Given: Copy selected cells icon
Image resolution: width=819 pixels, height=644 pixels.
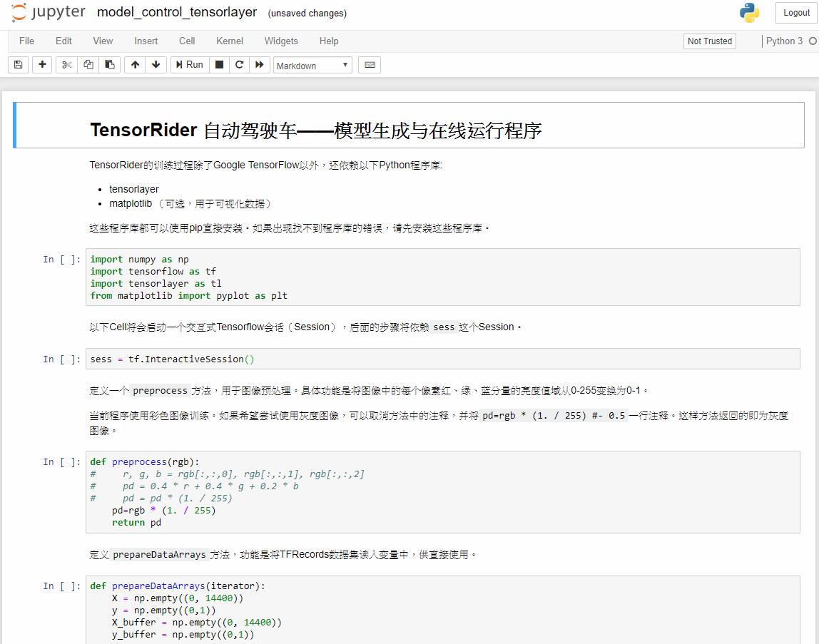Looking at the screenshot, I should click(x=88, y=65).
